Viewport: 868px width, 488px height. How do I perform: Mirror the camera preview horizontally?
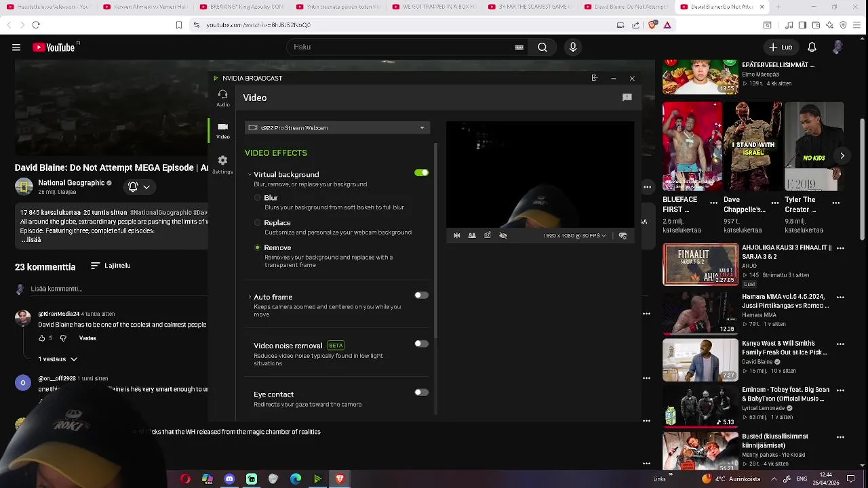click(457, 236)
